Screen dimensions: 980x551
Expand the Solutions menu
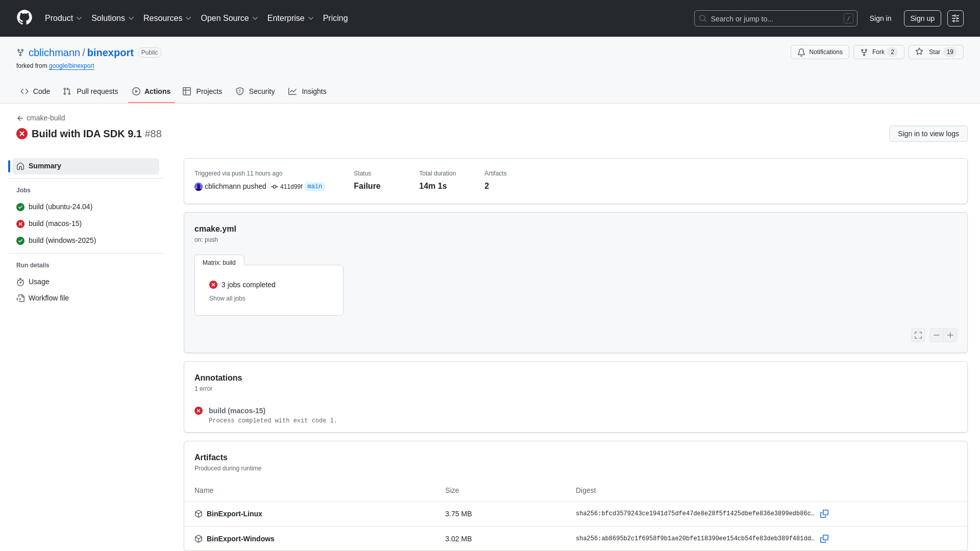pos(113,18)
